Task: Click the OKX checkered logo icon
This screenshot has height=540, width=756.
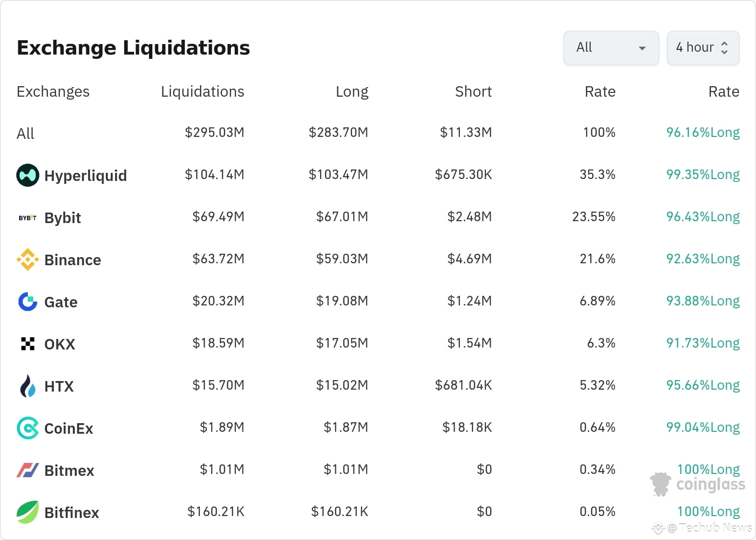Action: (28, 344)
